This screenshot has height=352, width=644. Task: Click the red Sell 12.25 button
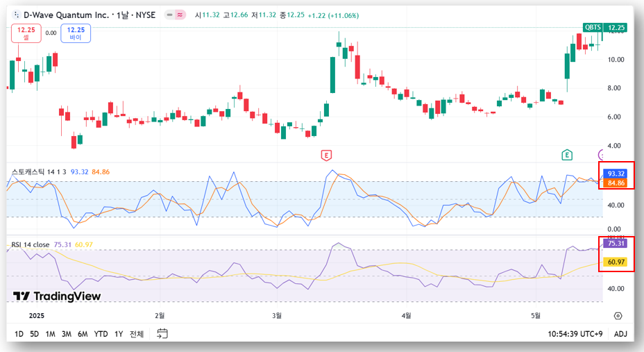[26, 33]
